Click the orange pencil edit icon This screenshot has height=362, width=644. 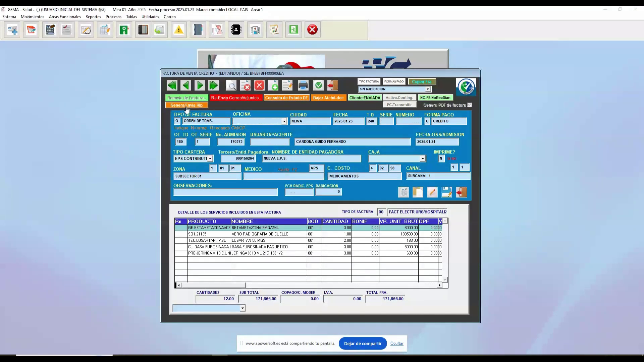[x=432, y=192]
